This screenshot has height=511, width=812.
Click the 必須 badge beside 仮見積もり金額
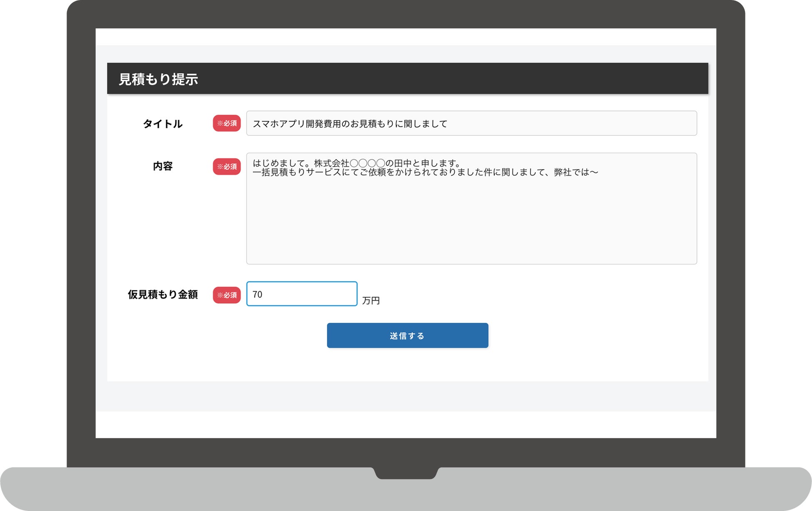pyautogui.click(x=227, y=295)
